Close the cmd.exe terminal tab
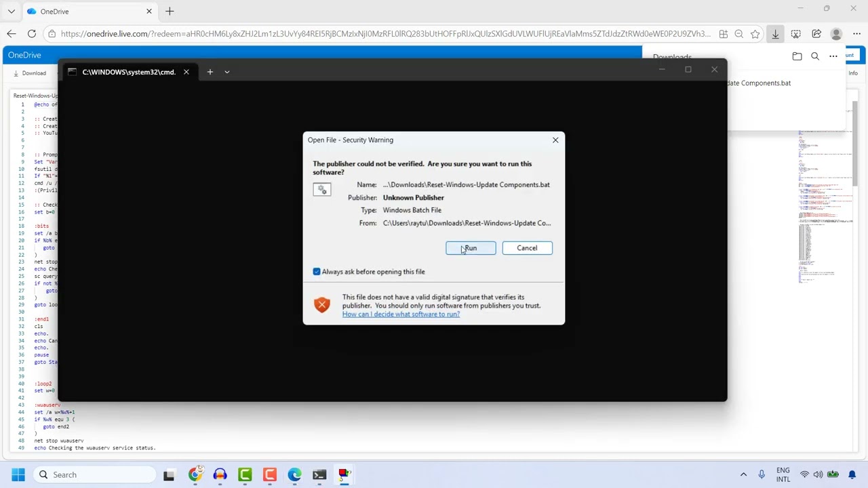Viewport: 868px width, 488px height. pos(186,72)
